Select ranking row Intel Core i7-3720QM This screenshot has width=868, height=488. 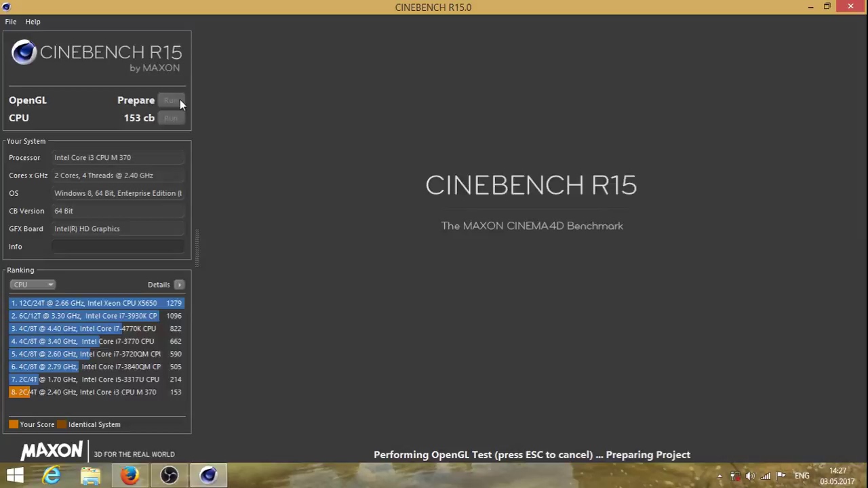pos(96,354)
